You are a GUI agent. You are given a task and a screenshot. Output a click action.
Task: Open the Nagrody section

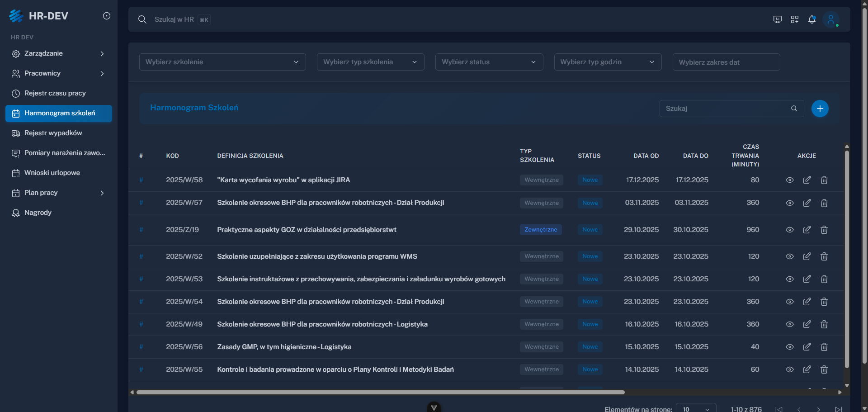[38, 213]
